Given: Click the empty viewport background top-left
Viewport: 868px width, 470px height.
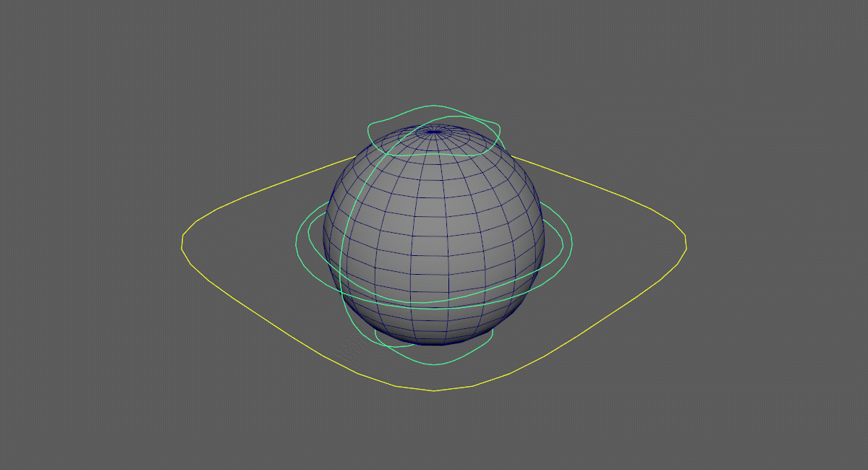Looking at the screenshot, I should point(72,58).
